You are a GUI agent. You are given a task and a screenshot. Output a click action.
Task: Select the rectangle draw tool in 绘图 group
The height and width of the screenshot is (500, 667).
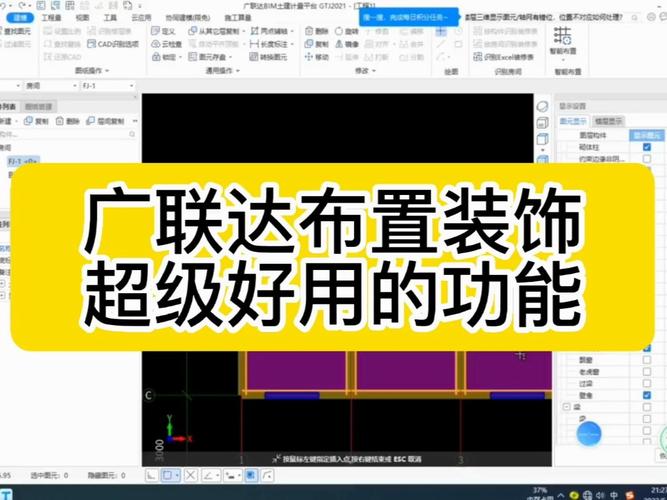[458, 44]
